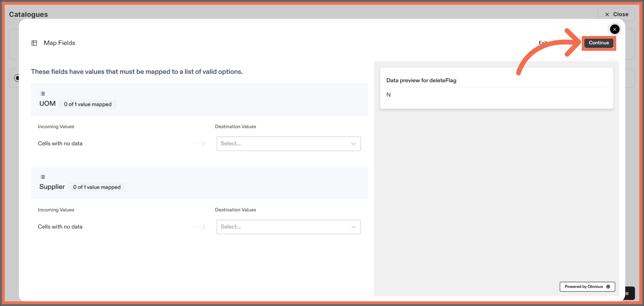Screen dimensions: 644x306
Task: Open the Powered by Obvious link
Action: tap(584, 287)
